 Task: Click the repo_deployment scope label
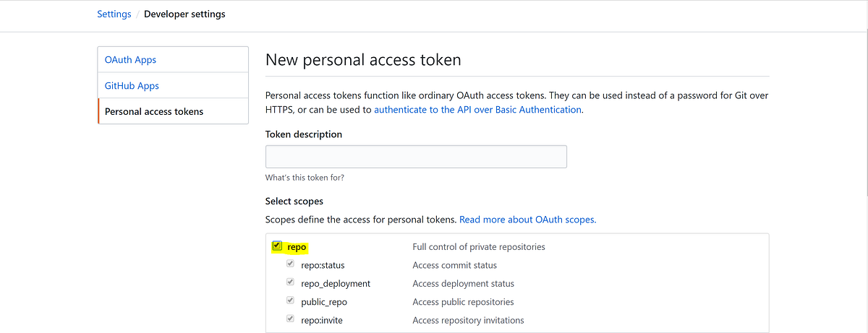(x=336, y=284)
